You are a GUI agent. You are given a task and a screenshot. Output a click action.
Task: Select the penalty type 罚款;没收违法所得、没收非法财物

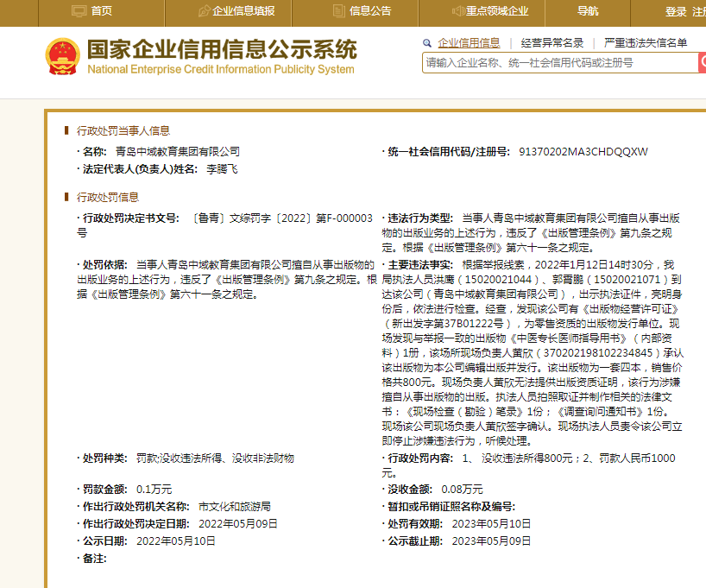point(215,458)
